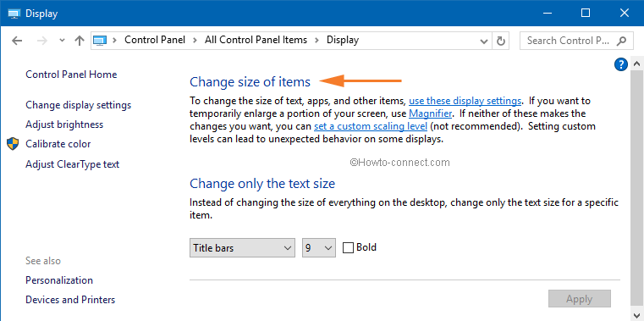Select Control Panel in breadcrumb
The width and height of the screenshot is (644, 321).
[x=155, y=40]
